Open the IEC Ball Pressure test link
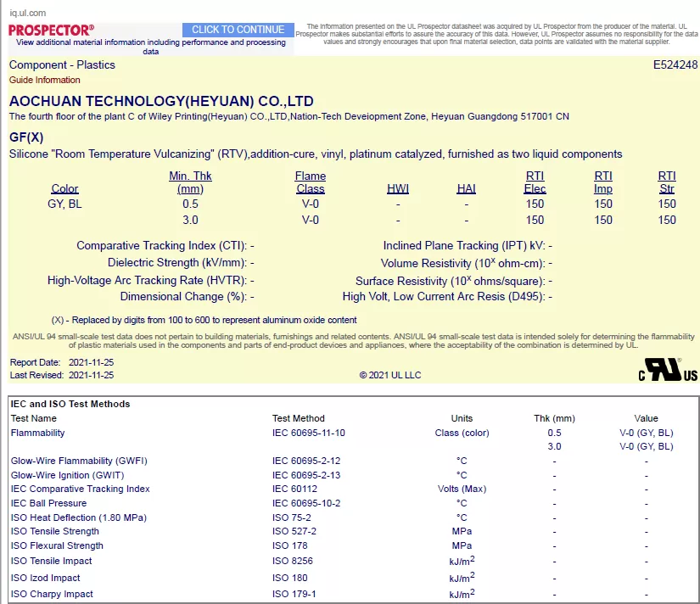Image resolution: width=700 pixels, height=604 pixels. pyautogui.click(x=48, y=503)
